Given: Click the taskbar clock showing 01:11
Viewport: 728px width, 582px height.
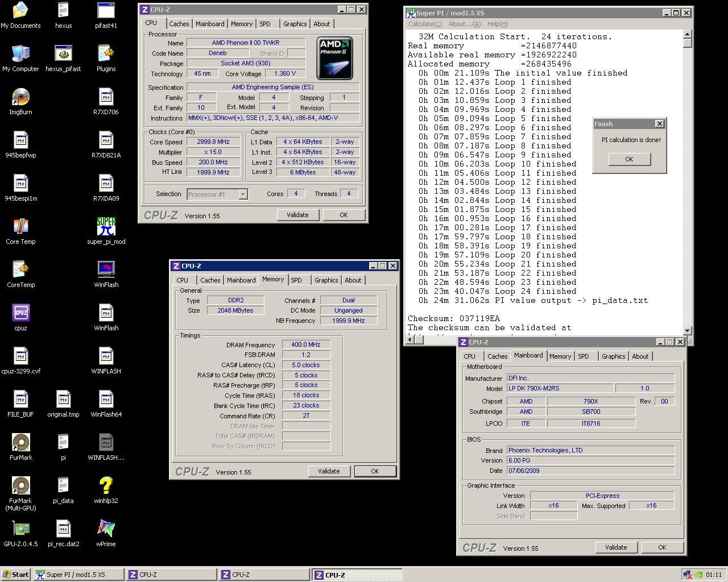Looking at the screenshot, I should (713, 575).
